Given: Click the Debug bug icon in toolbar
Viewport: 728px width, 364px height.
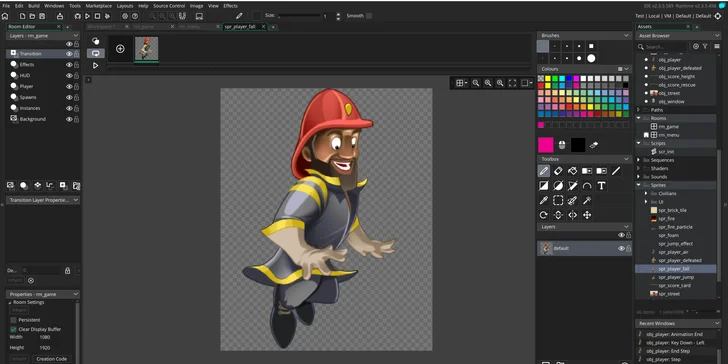Looking at the screenshot, I should point(78,16).
